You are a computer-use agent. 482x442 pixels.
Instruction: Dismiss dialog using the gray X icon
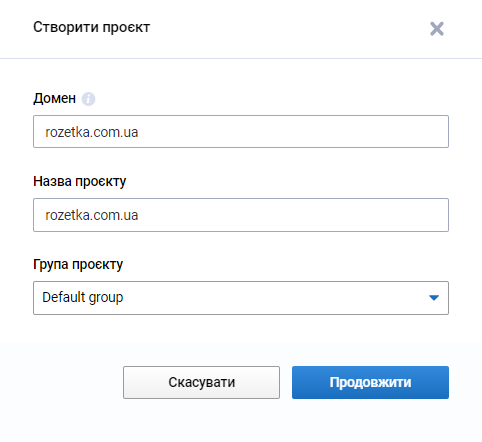pyautogui.click(x=437, y=29)
